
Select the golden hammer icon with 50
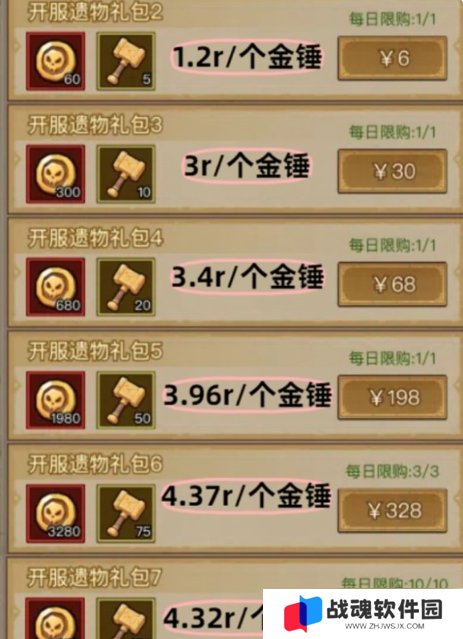126,400
